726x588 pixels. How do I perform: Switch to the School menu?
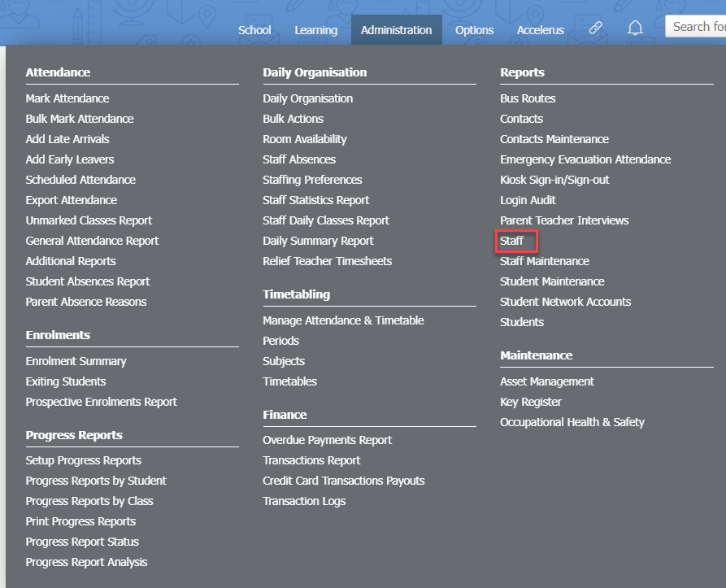254,29
